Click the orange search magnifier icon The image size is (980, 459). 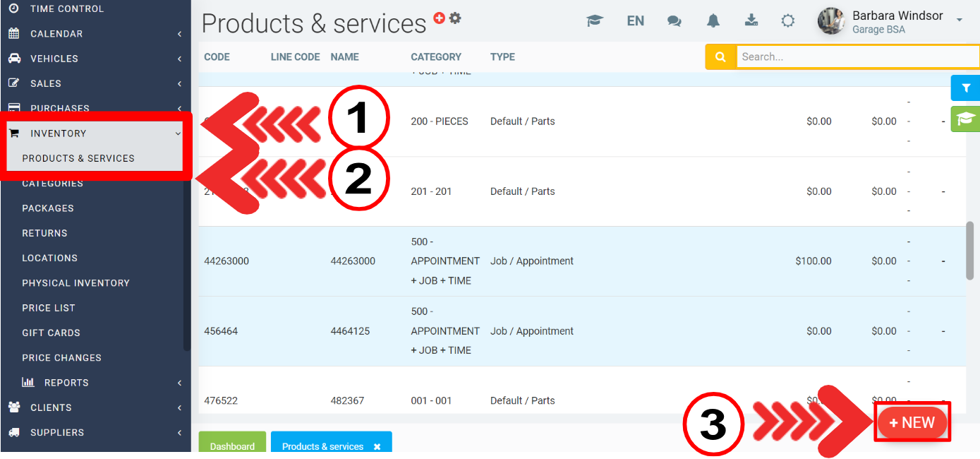tap(720, 57)
